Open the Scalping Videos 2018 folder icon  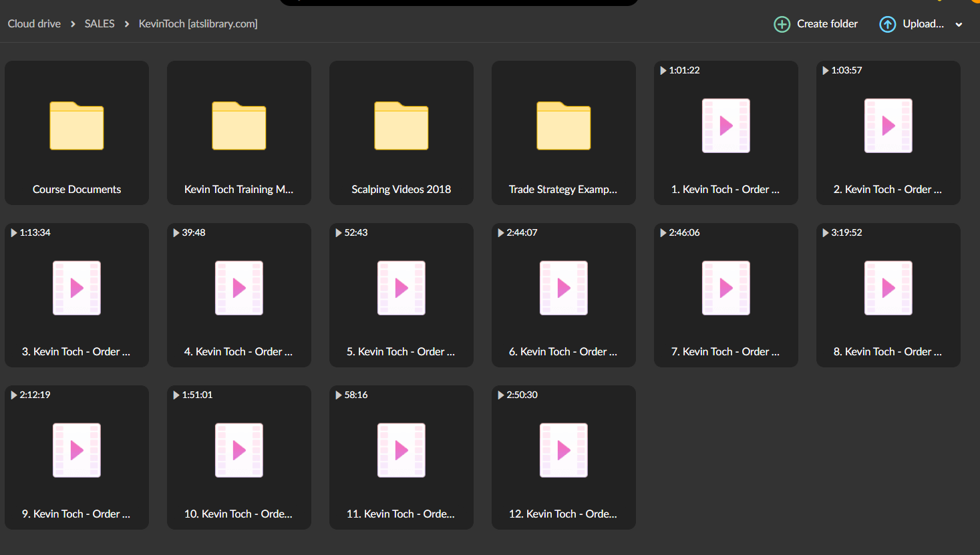[x=401, y=126]
